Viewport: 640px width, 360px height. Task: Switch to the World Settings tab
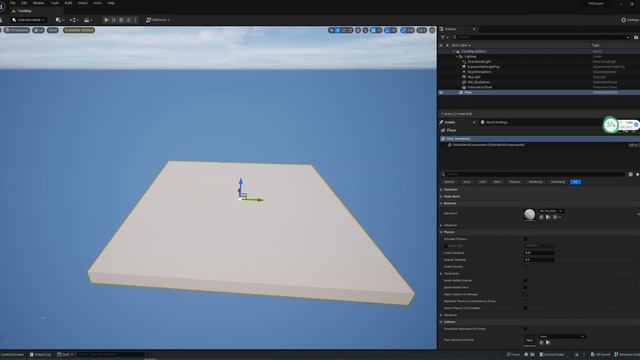(x=495, y=122)
